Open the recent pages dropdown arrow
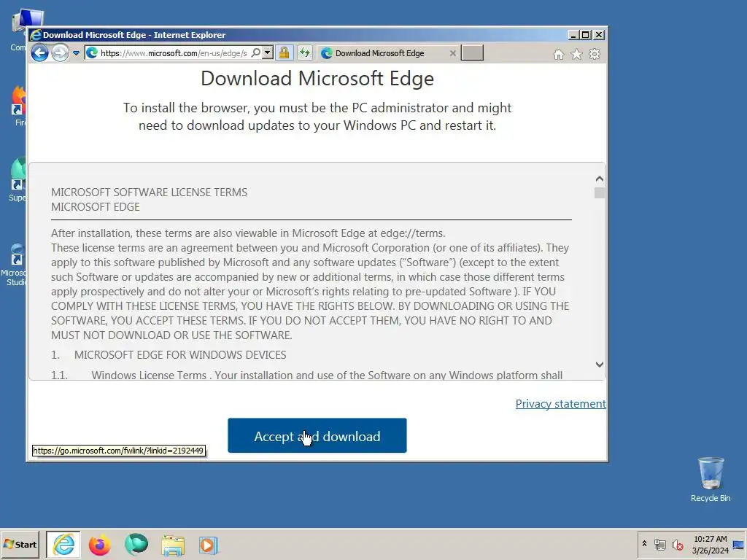747x560 pixels. click(x=76, y=53)
